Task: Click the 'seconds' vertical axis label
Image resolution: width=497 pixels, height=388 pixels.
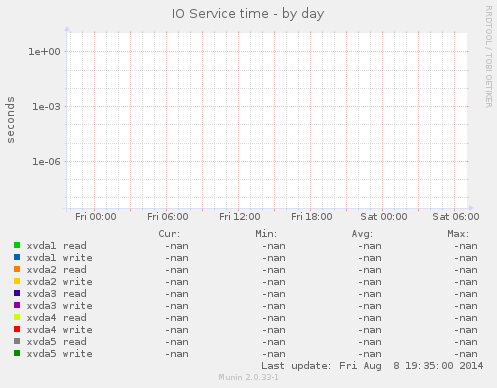Action: pyautogui.click(x=11, y=120)
